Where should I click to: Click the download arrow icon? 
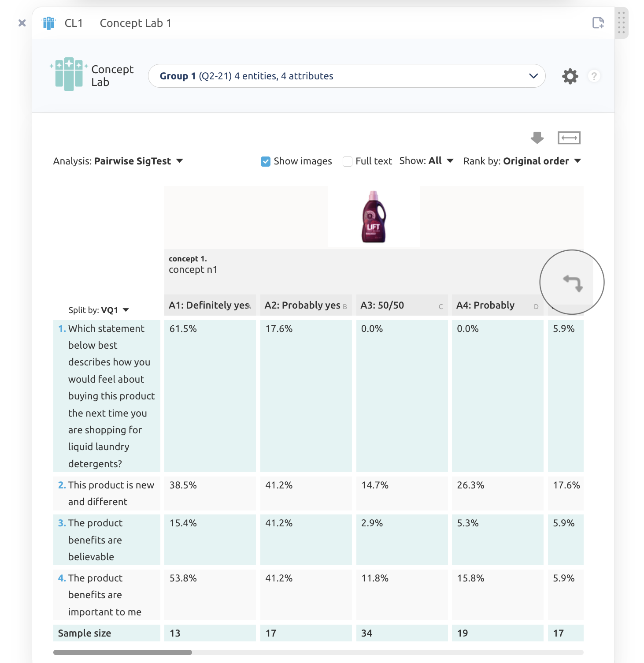(x=537, y=138)
